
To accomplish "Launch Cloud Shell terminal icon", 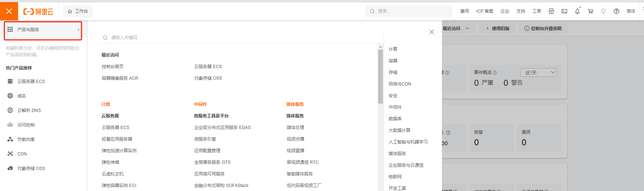I will click(x=564, y=11).
